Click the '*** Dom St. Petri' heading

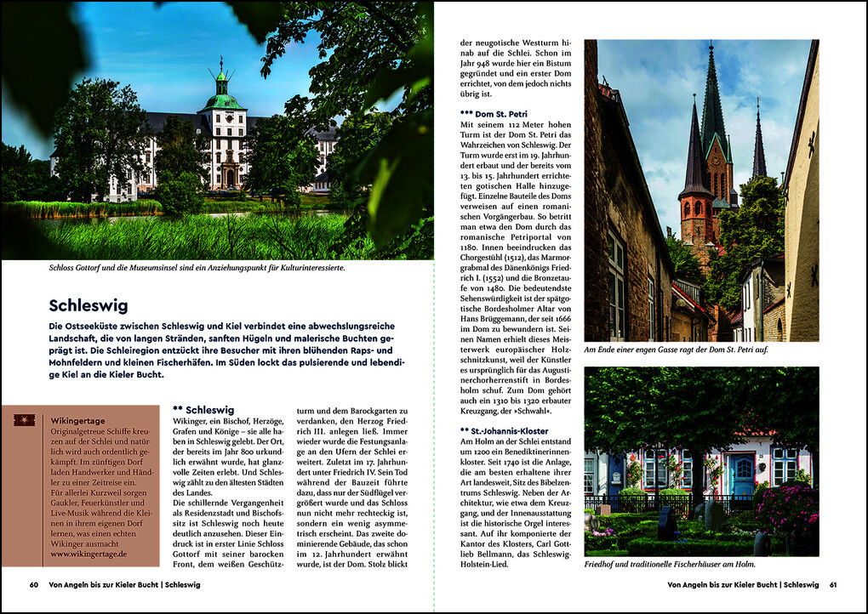click(494, 114)
